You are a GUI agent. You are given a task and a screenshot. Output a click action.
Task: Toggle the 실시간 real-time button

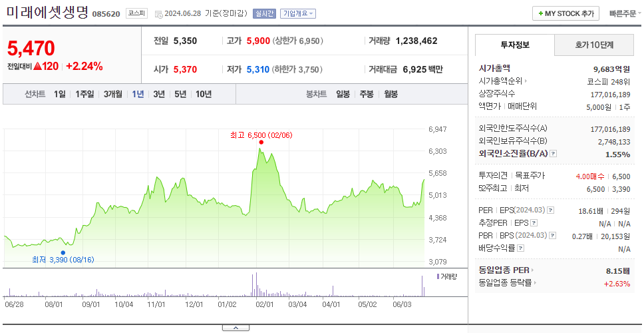[x=265, y=13]
